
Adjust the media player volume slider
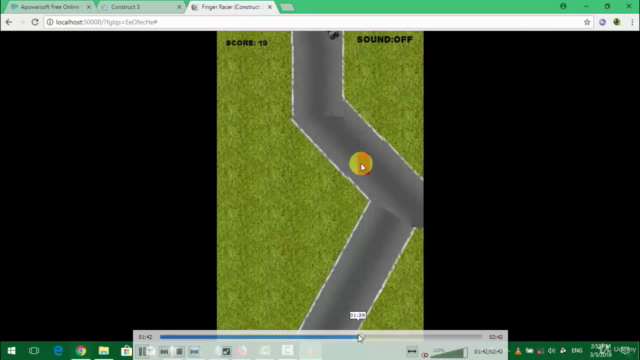click(x=449, y=352)
